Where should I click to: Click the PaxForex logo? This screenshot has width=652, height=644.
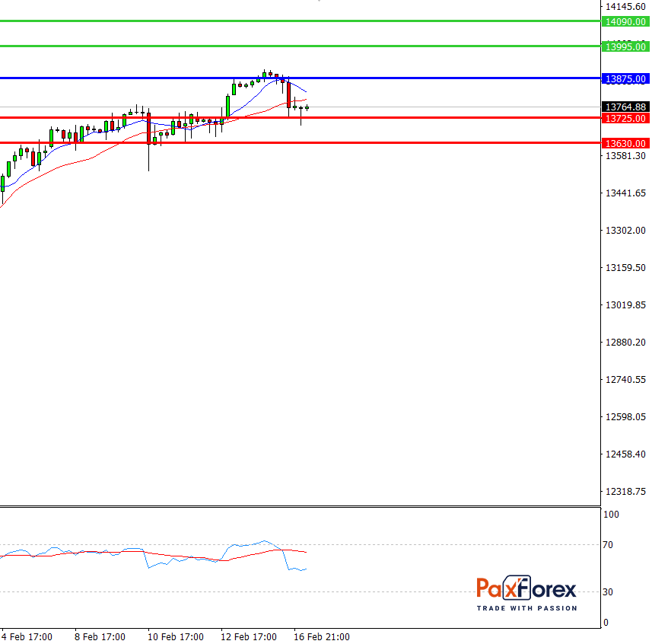(x=526, y=589)
